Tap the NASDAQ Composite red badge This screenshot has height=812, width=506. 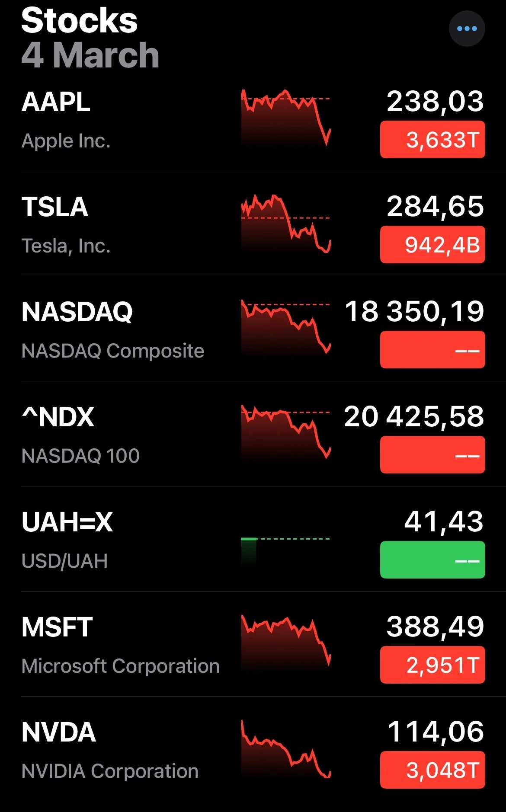pyautogui.click(x=432, y=350)
